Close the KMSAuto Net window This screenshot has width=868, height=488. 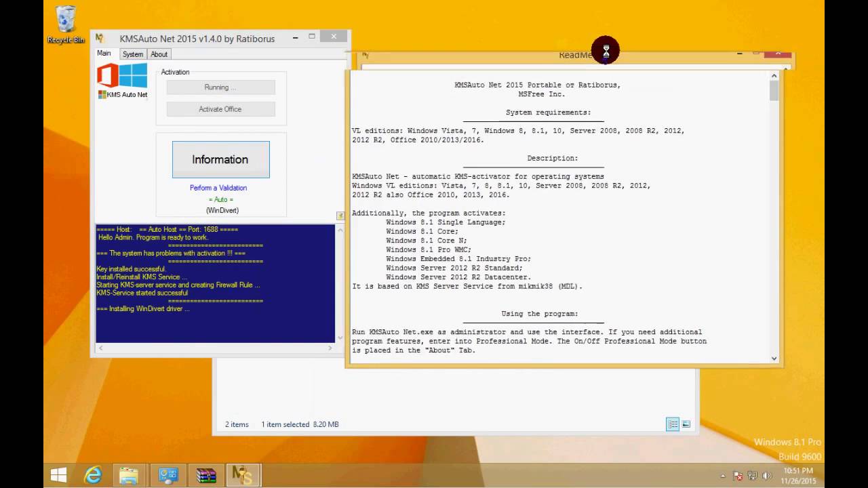click(334, 37)
